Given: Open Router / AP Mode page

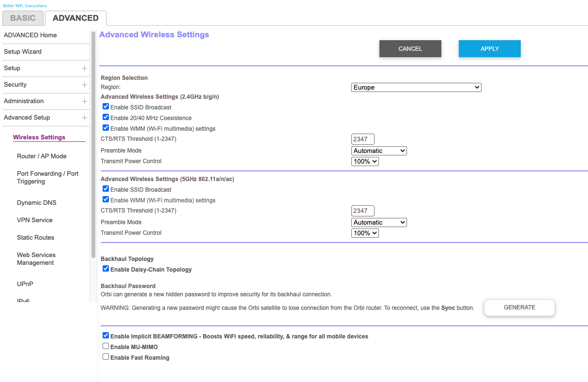Looking at the screenshot, I should pos(42,156).
